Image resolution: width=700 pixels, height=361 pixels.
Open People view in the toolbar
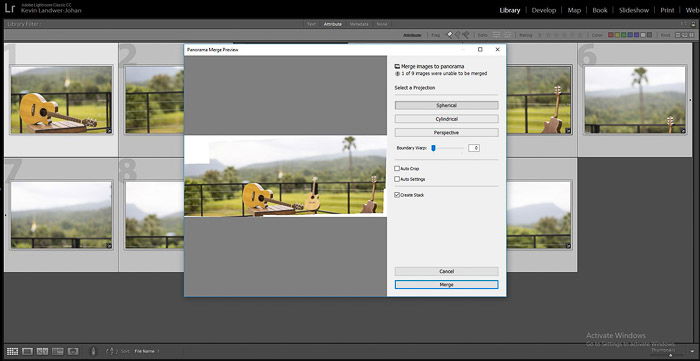pos(73,351)
